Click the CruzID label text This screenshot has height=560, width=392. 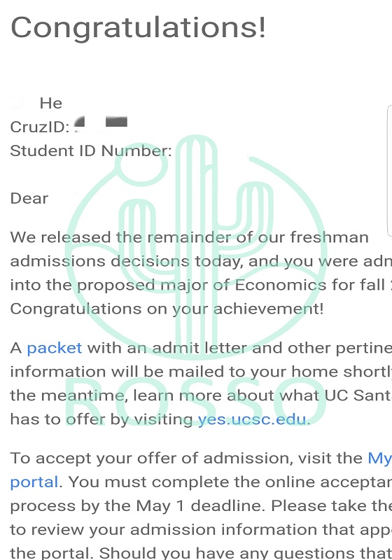(x=40, y=127)
